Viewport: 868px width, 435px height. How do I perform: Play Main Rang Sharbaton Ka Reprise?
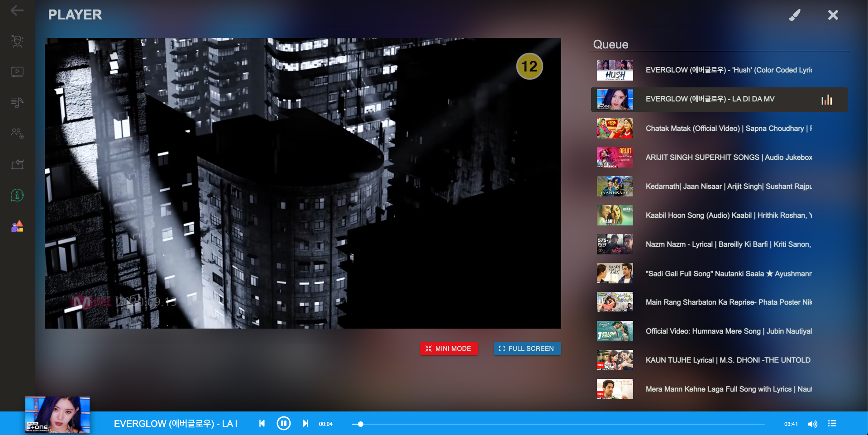pyautogui.click(x=719, y=302)
